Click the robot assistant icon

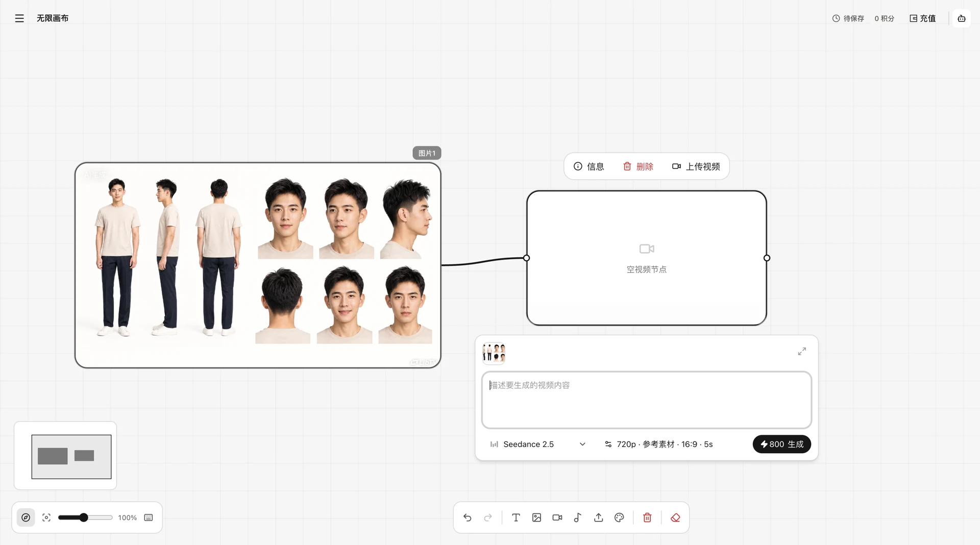[x=962, y=18]
